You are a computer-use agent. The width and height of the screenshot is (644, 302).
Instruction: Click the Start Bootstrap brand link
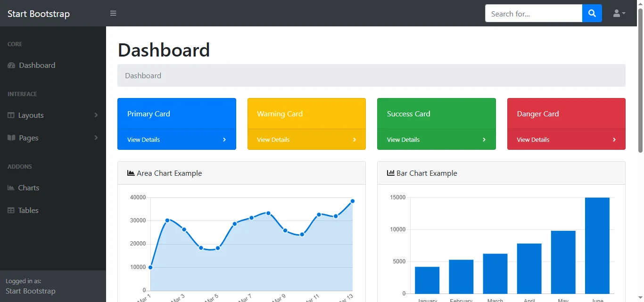pos(39,14)
